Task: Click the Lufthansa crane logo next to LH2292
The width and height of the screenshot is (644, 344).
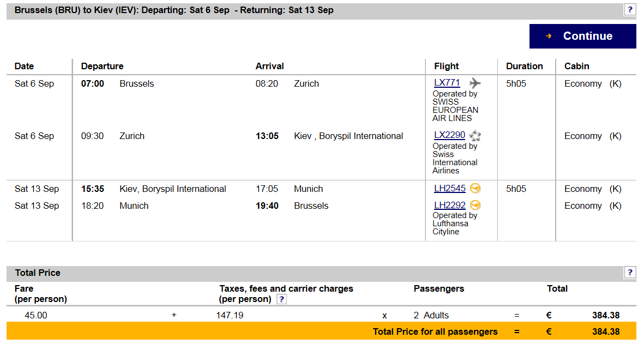Action: coord(475,205)
